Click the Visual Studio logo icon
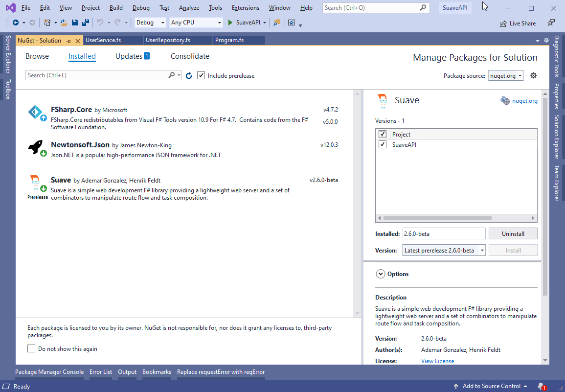Image resolution: width=565 pixels, height=392 pixels. coord(10,7)
